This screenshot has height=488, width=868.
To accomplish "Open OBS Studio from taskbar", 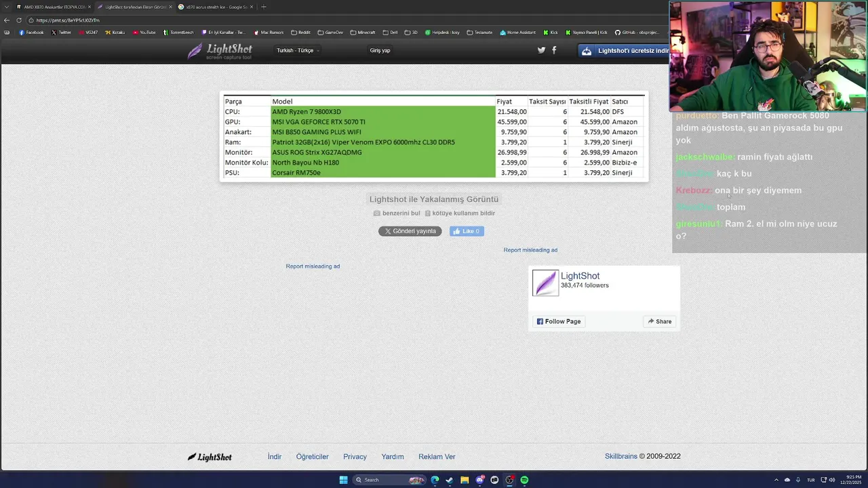I will coord(509,480).
